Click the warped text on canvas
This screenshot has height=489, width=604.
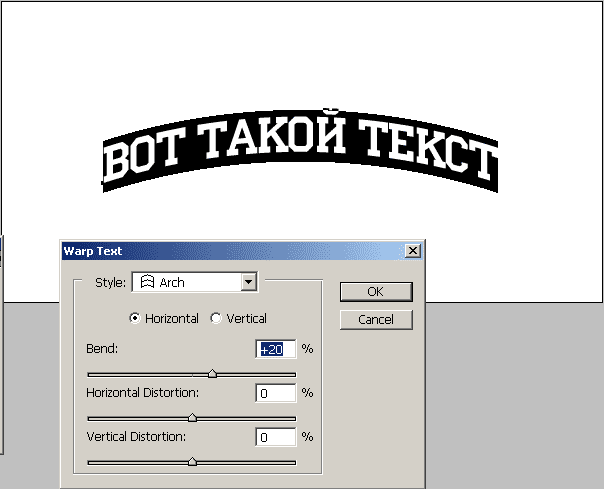coord(300,150)
